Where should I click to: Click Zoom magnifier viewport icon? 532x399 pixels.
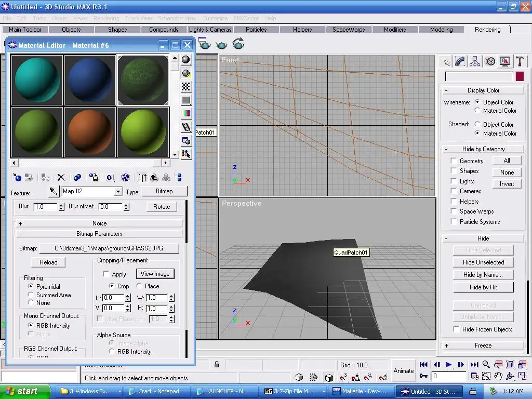click(x=486, y=365)
